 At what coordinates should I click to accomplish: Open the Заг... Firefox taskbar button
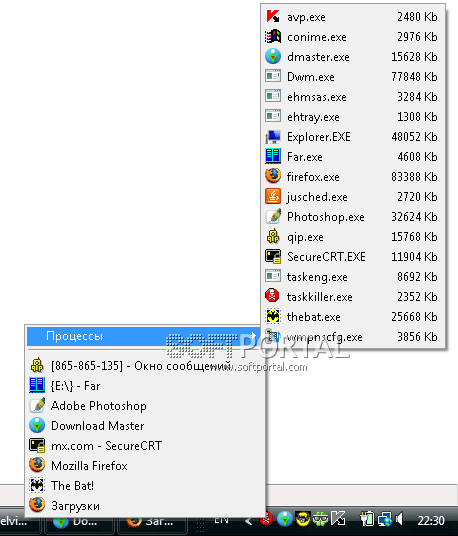152,523
